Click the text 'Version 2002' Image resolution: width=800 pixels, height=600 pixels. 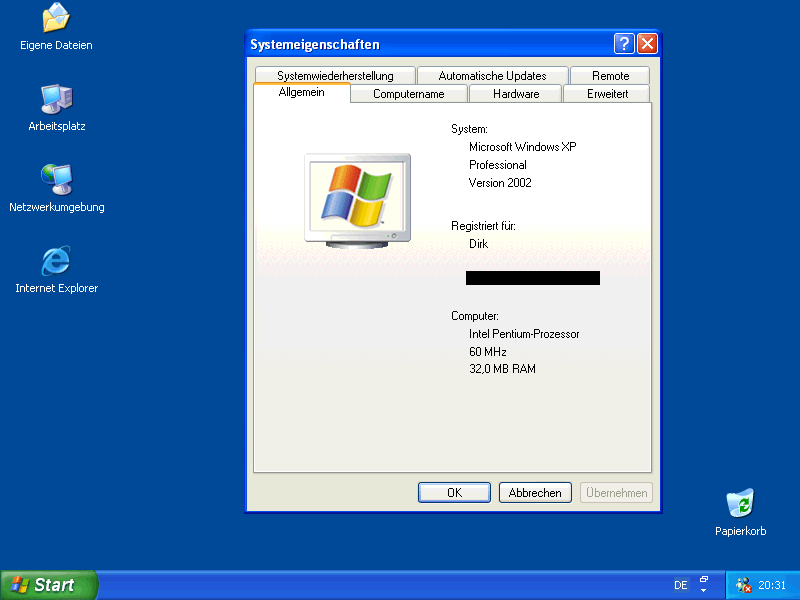[500, 183]
